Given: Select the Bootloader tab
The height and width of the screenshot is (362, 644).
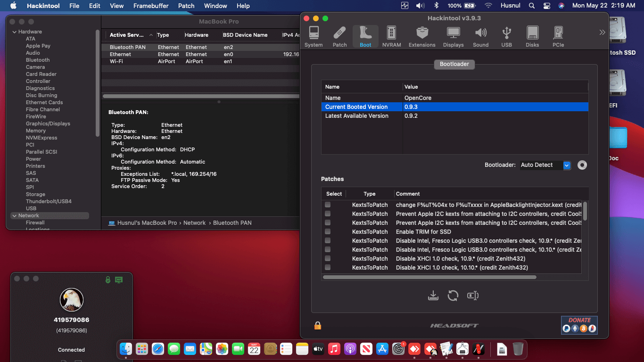Looking at the screenshot, I should pyautogui.click(x=454, y=64).
